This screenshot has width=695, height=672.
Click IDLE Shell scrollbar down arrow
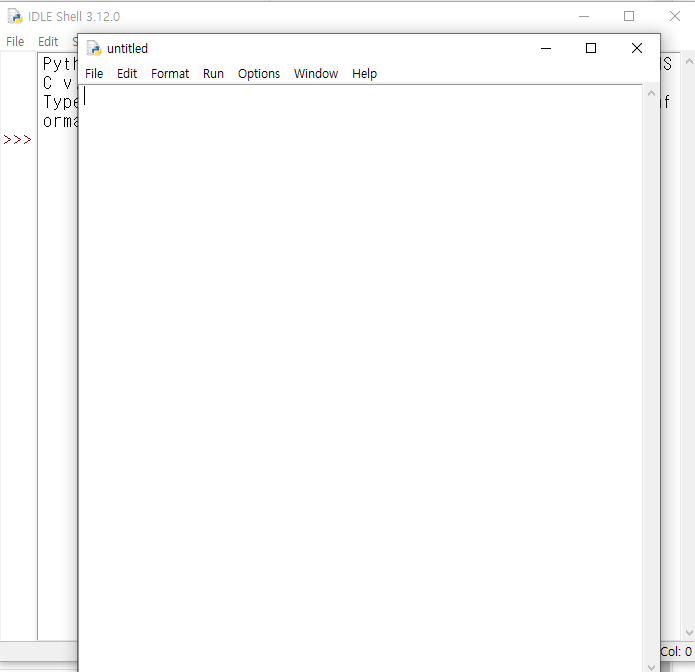689,633
